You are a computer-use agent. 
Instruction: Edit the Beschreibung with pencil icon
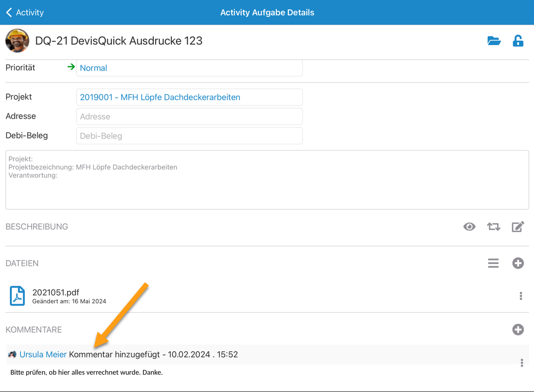(518, 227)
